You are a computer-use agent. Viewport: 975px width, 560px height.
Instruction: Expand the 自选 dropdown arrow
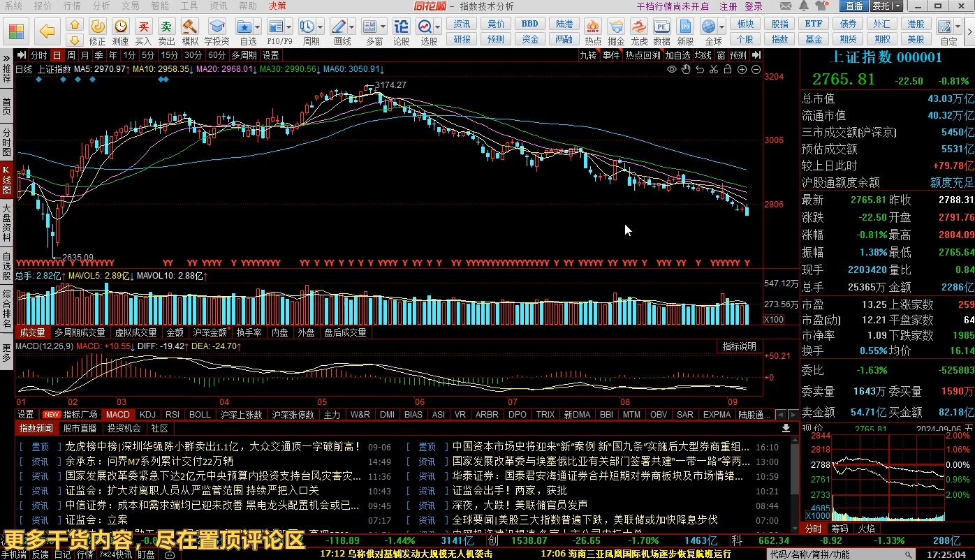pyautogui.click(x=258, y=27)
